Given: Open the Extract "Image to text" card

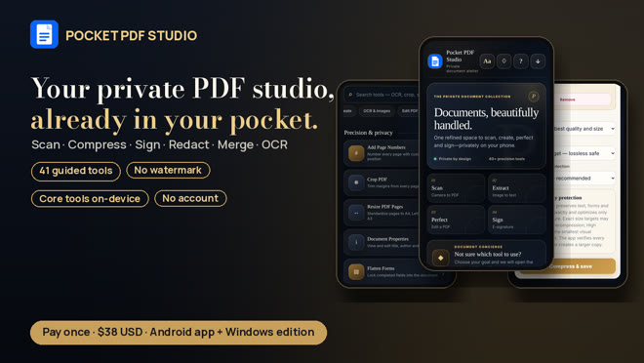Looking at the screenshot, I should [517, 187].
